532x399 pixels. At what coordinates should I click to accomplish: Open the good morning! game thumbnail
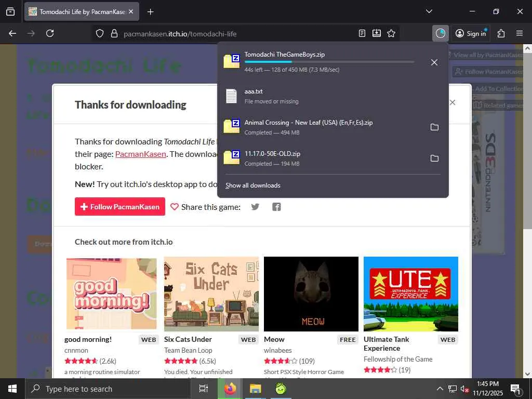(112, 294)
